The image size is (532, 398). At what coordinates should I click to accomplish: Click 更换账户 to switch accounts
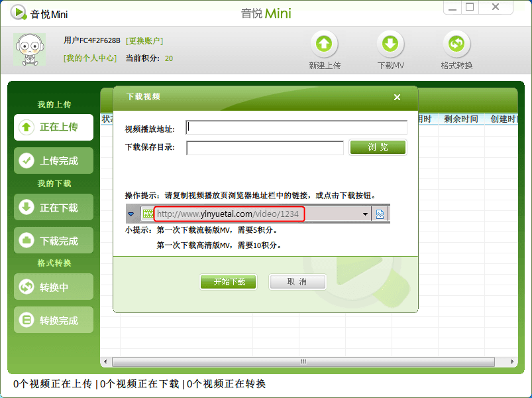145,41
